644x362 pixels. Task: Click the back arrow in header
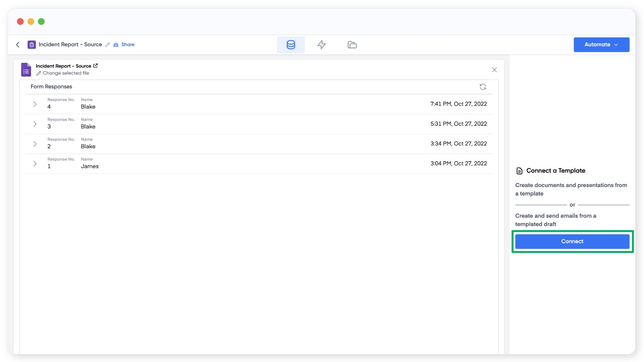[x=18, y=45]
